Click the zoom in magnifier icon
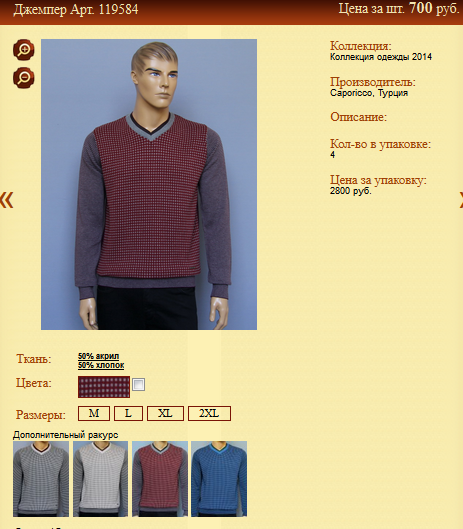463x529 pixels. pos(24,50)
